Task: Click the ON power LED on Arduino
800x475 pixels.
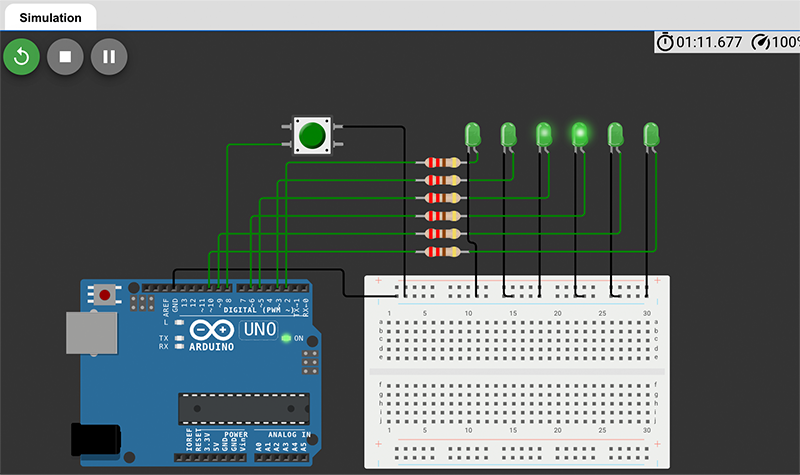Action: 286,338
